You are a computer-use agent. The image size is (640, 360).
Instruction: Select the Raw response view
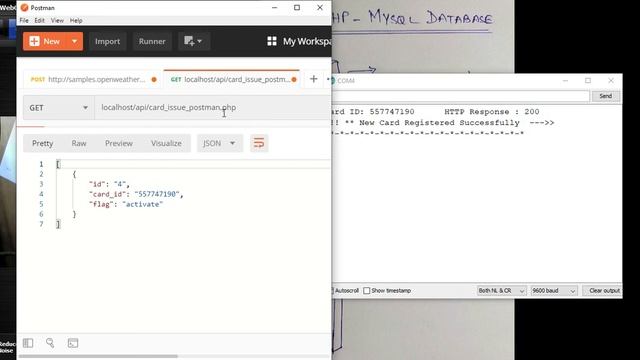point(79,143)
